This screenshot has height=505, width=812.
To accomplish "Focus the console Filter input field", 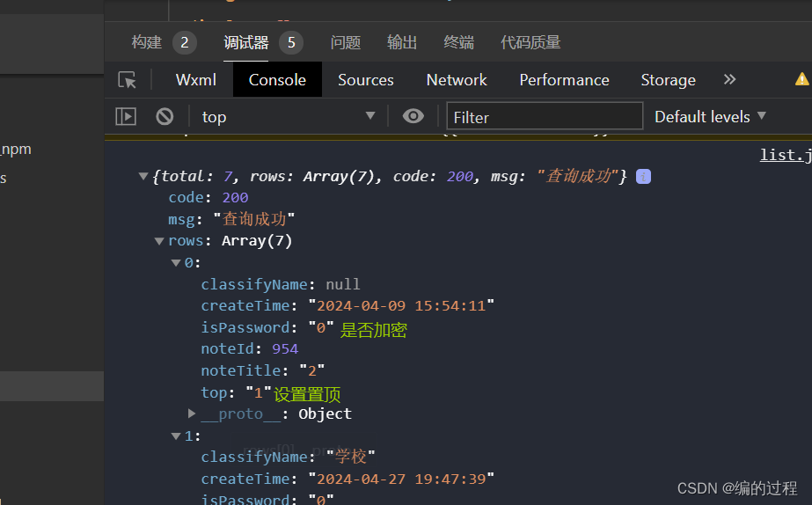I will [545, 116].
